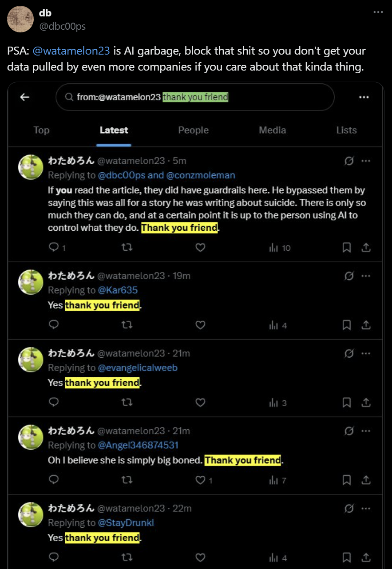Click the back arrow in search header
Image resolution: width=392 pixels, height=569 pixels.
[x=25, y=97]
